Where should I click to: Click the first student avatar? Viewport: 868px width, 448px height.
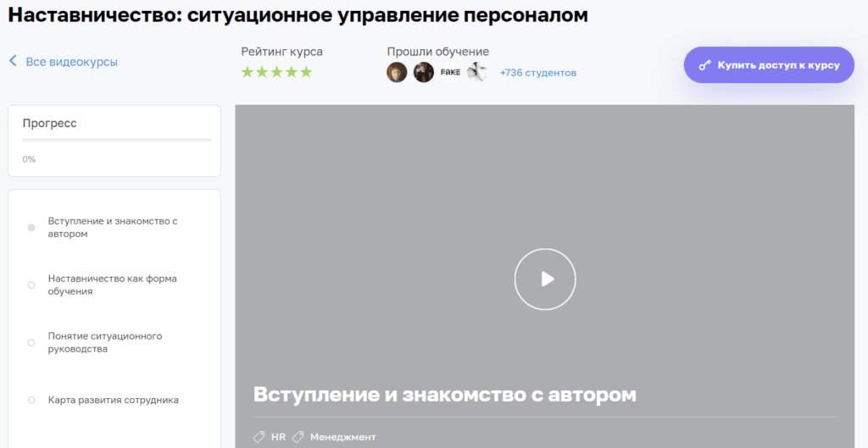[x=397, y=73]
